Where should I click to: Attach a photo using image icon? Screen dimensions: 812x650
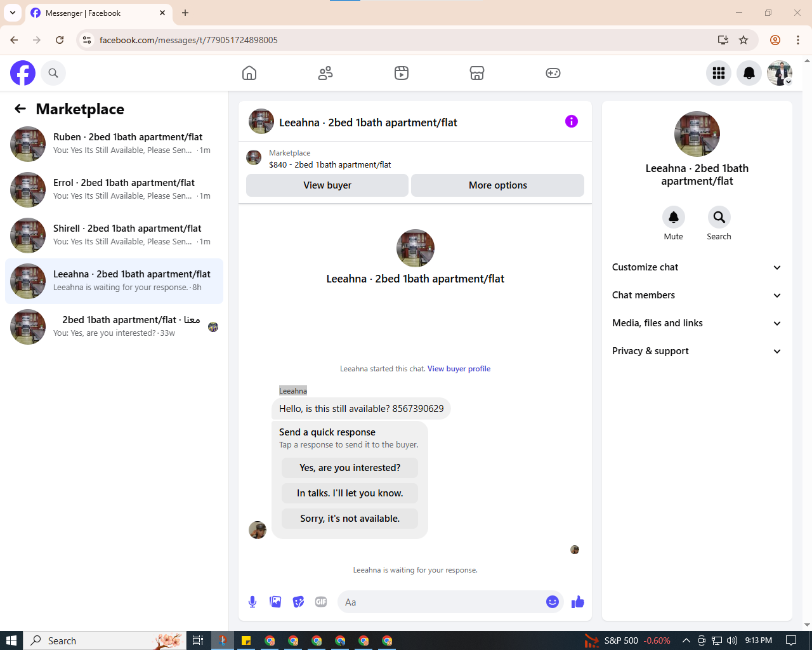pos(275,602)
